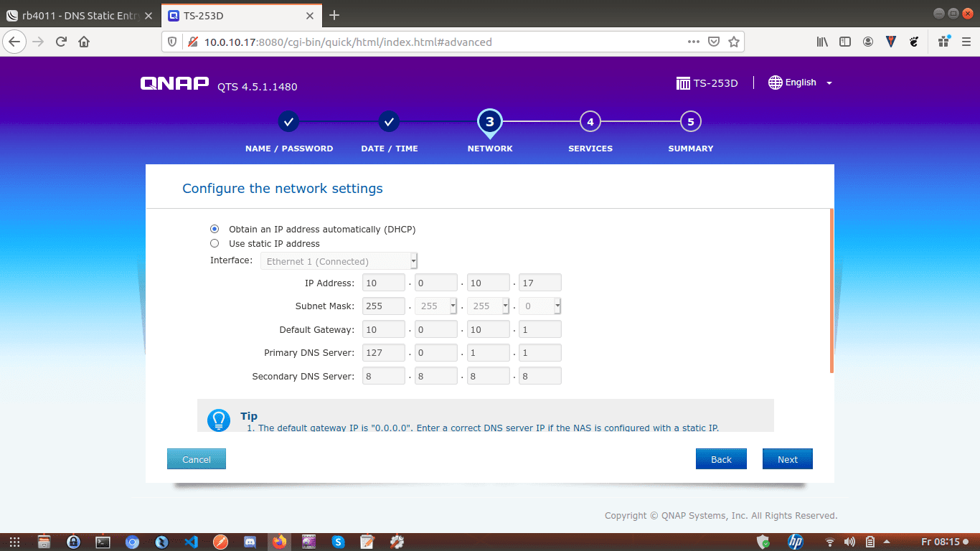
Task: Click the Primary DNS first octet field
Action: tap(384, 353)
